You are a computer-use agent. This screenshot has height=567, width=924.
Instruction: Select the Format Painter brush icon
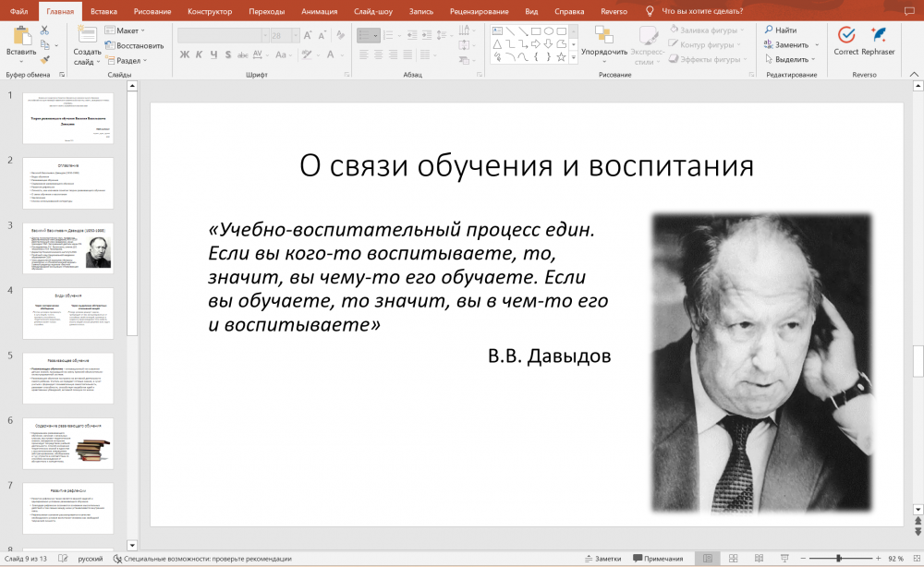pos(43,59)
